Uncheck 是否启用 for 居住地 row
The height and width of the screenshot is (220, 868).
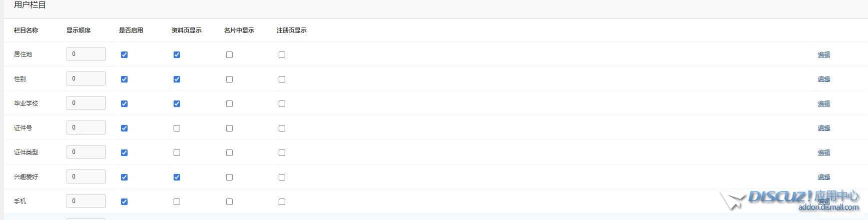pyautogui.click(x=124, y=54)
